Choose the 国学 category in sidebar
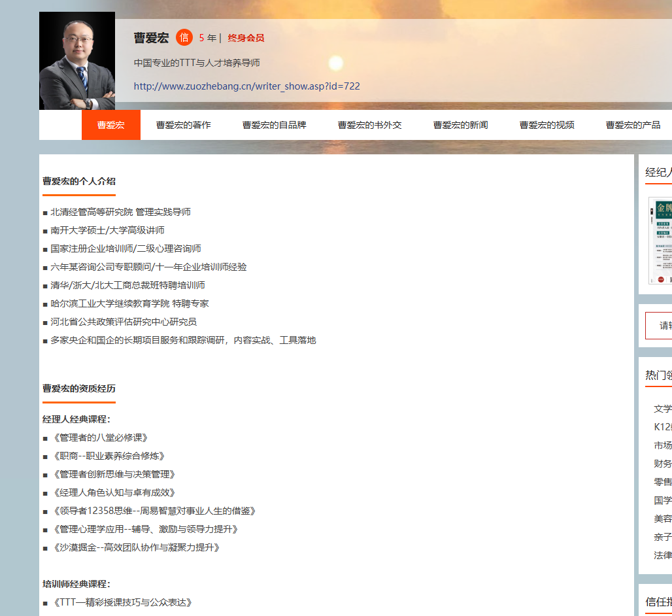 coord(662,500)
